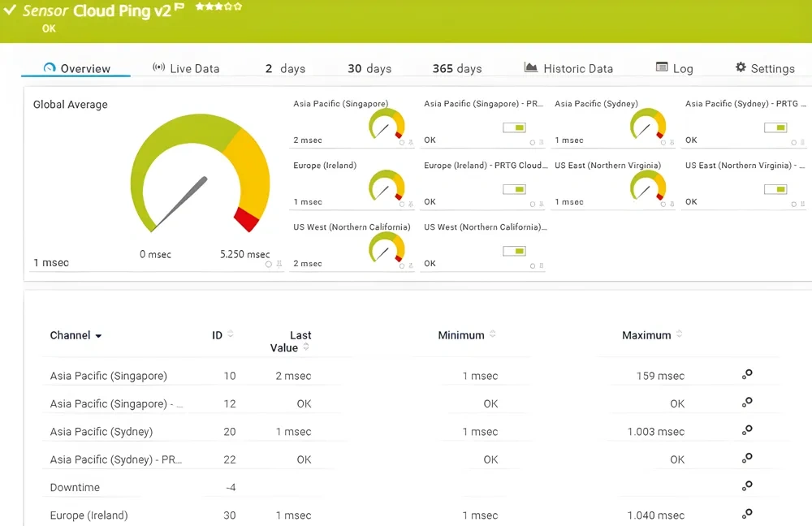Click the pin icon in the Sydney 1 msec card
Image resolution: width=812 pixels, height=526 pixels.
[x=672, y=142]
